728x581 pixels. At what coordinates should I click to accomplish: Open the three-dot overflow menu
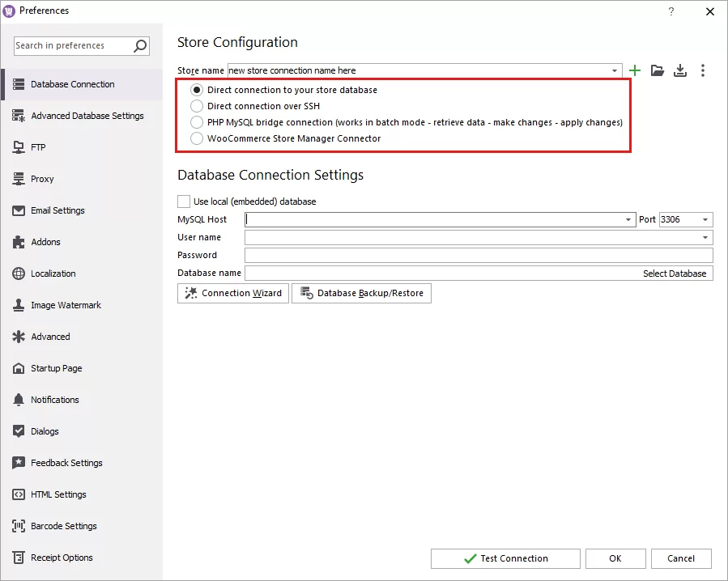tap(703, 70)
